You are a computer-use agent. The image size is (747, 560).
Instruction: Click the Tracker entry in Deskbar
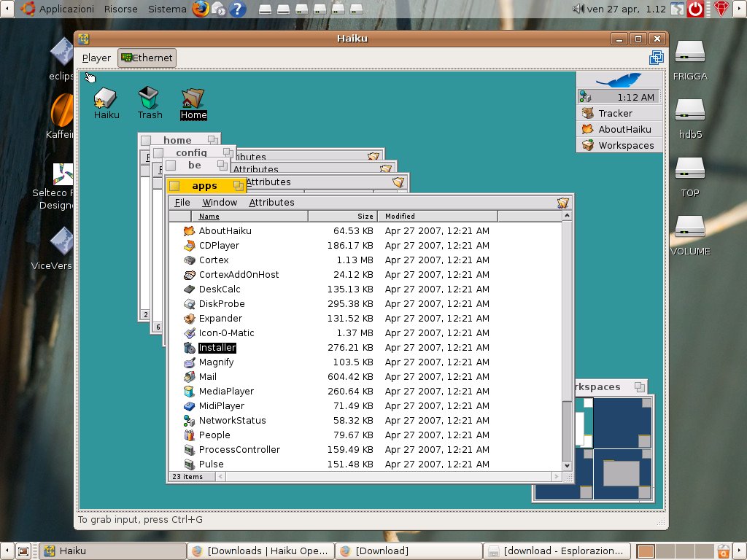tap(615, 113)
